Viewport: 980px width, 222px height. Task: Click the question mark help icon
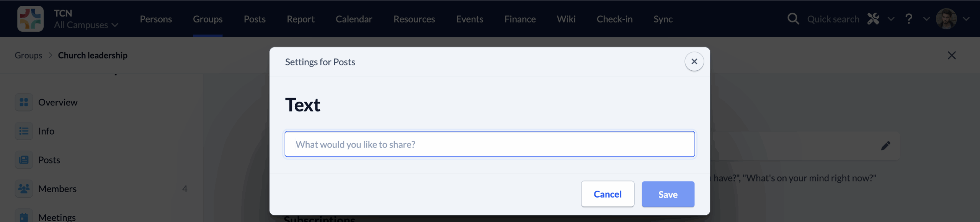(909, 19)
